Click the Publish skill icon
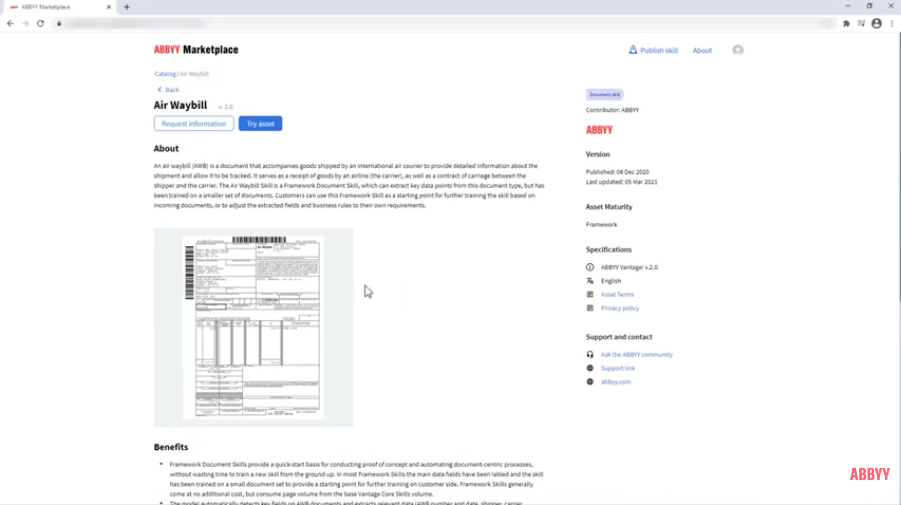Viewport: 901px width, 505px height. click(633, 50)
